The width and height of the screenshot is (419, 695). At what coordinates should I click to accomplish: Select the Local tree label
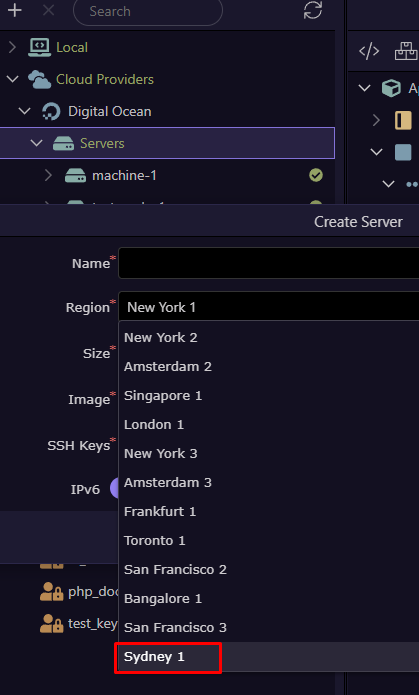[x=72, y=47]
